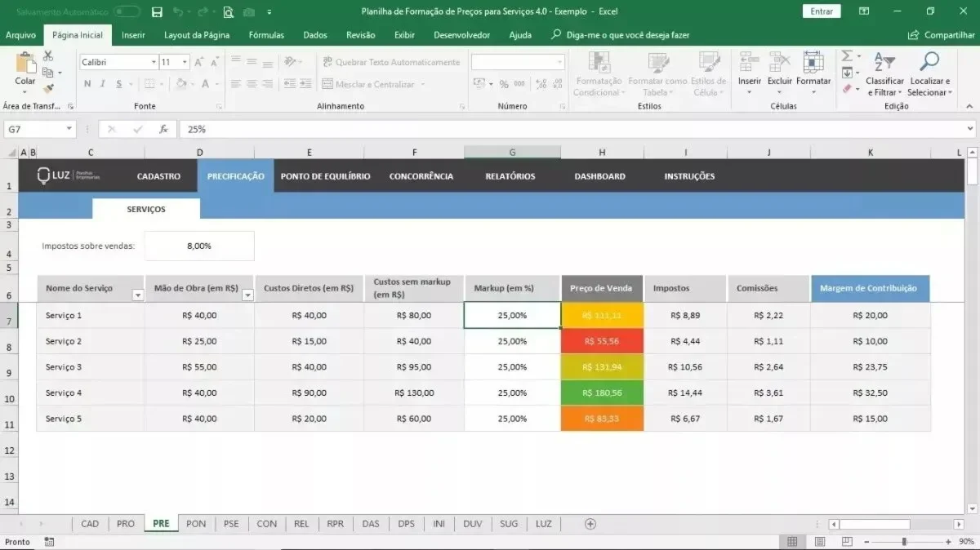This screenshot has width=980, height=550.
Task: Open Localizar e Selecionar tool
Action: (x=929, y=74)
